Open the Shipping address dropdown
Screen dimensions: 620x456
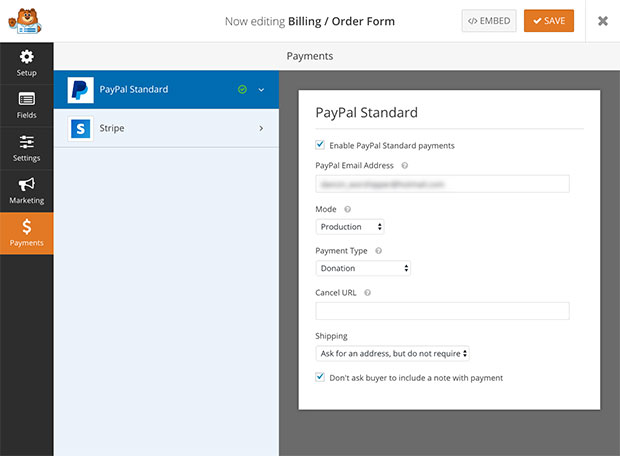coord(392,353)
